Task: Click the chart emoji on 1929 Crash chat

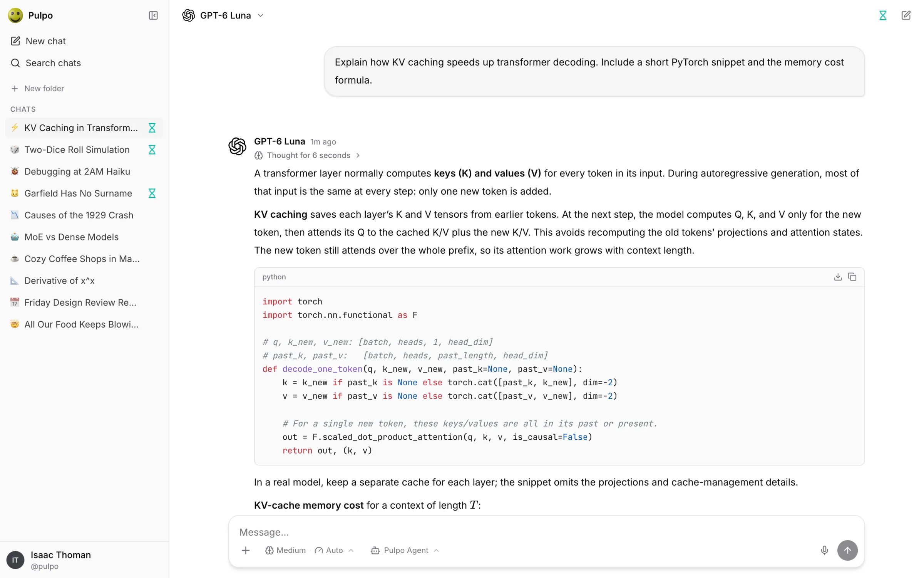Action: point(15,215)
